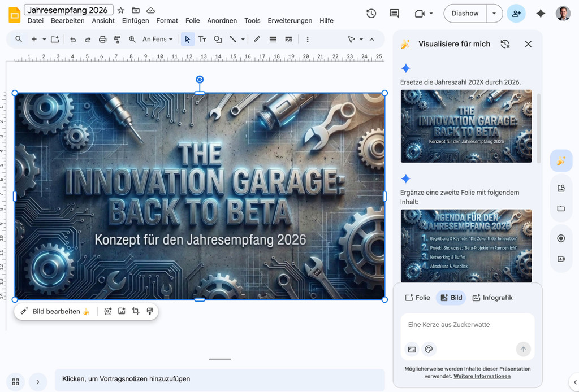The width and height of the screenshot is (579, 392).
Task: Open the zoom level 'An Fens' dropdown
Action: [158, 40]
